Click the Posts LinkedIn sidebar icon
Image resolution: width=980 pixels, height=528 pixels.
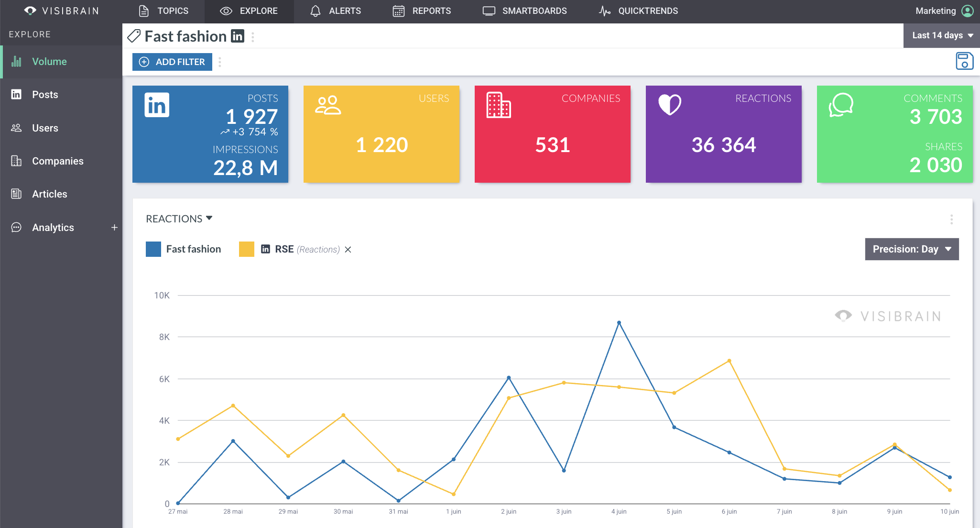[x=16, y=94]
